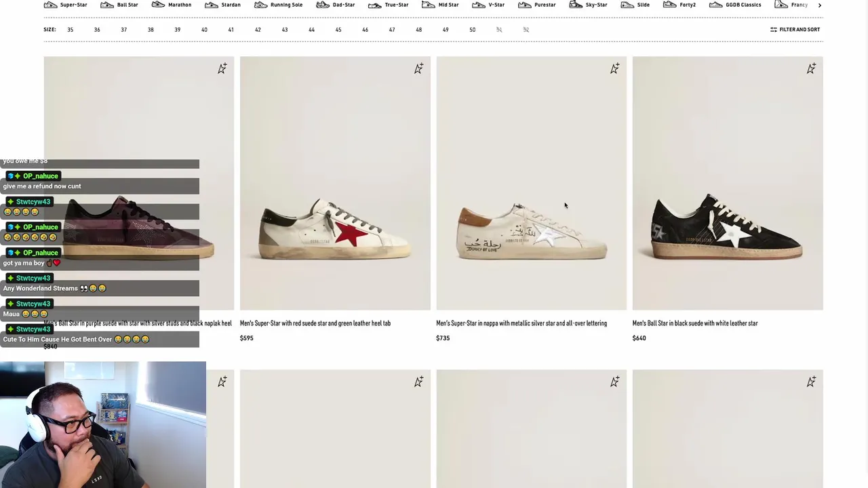Wishlist icon on second-row second product card

pyautogui.click(x=418, y=382)
